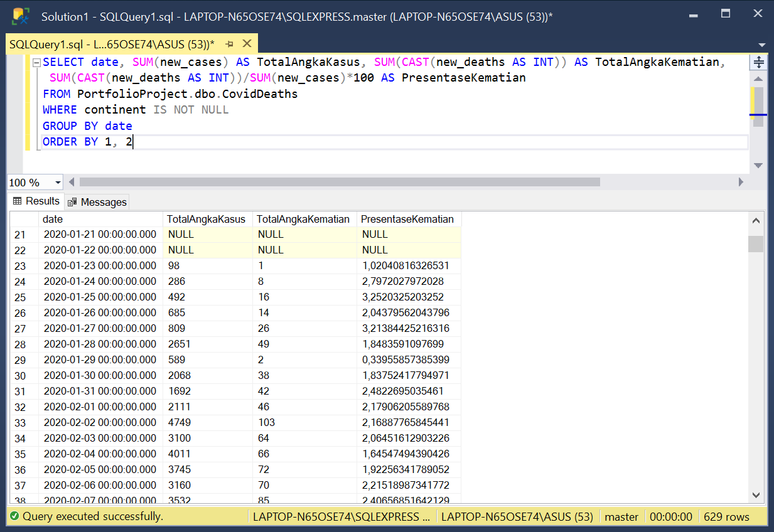Select the SQLQuery1.sql document tab
The image size is (774, 532).
click(112, 44)
